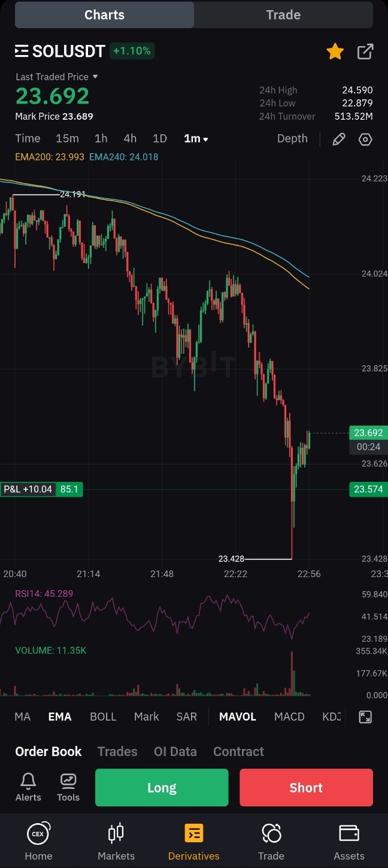The width and height of the screenshot is (388, 868).
Task: Open the SOLUSDT pair list menu icon
Action: [x=22, y=51]
